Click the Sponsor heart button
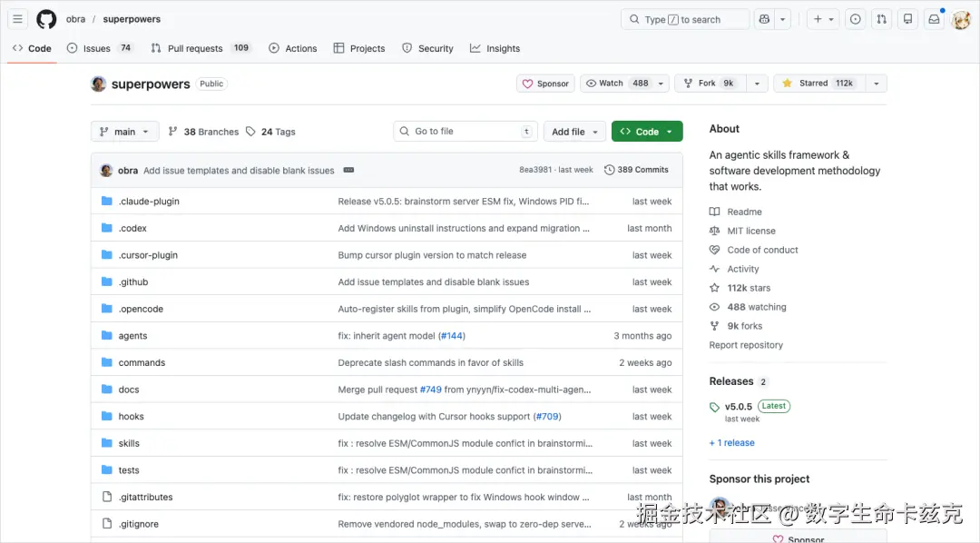980x543 pixels. [x=545, y=84]
